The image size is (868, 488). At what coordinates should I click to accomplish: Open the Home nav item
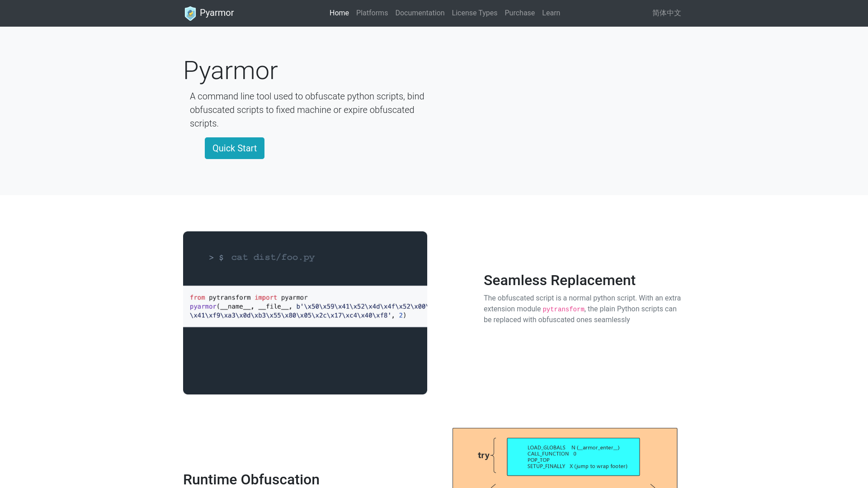(x=339, y=13)
